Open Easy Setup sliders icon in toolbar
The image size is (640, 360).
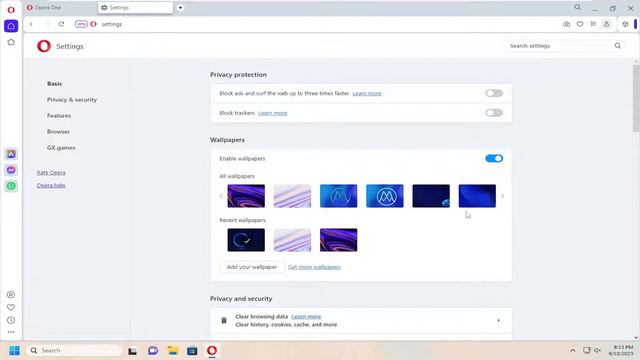(593, 24)
